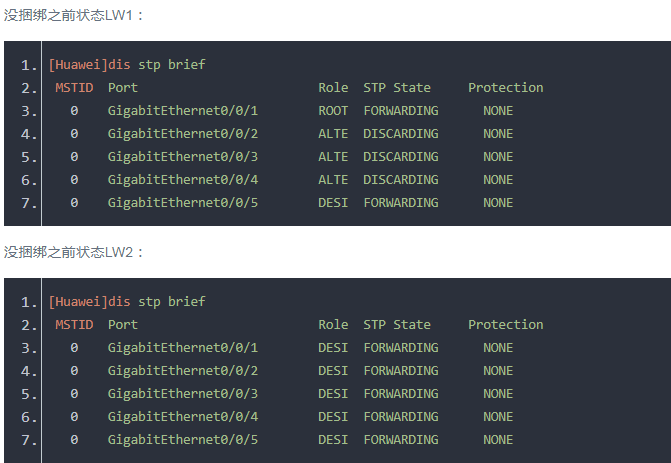Screen dimensions: 671x463
Task: Click NONE protection of GigabitEthernet0/0/3 in LW1
Action: (498, 157)
